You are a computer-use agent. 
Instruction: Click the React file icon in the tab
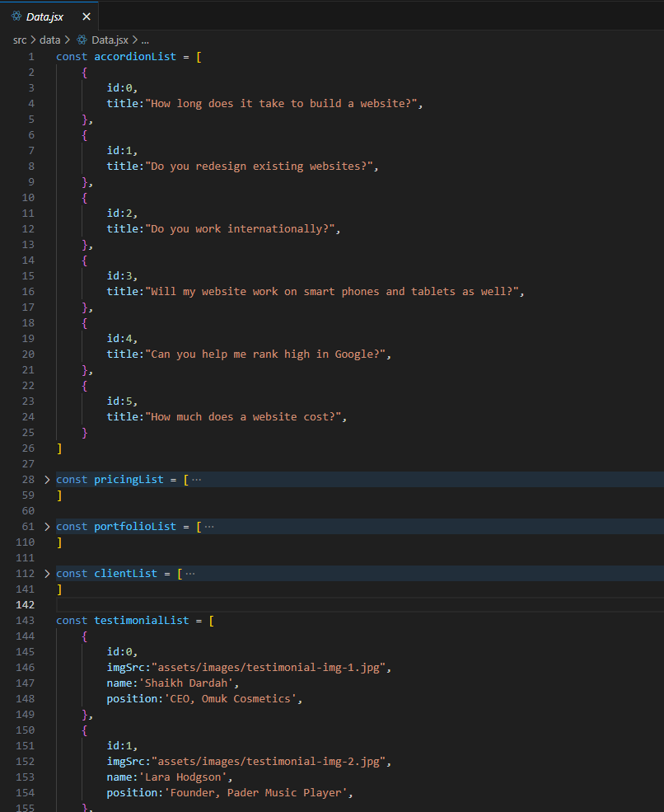(x=16, y=16)
